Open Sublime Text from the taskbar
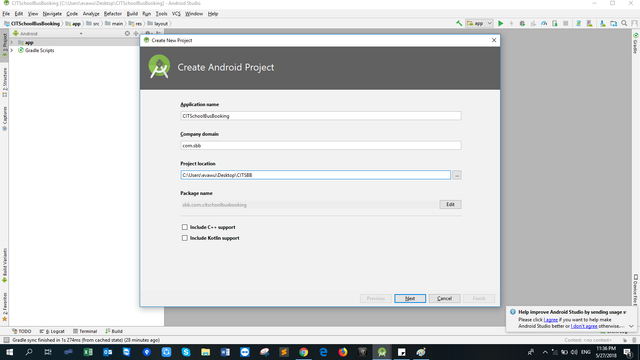The width and height of the screenshot is (640, 360). click(284, 352)
